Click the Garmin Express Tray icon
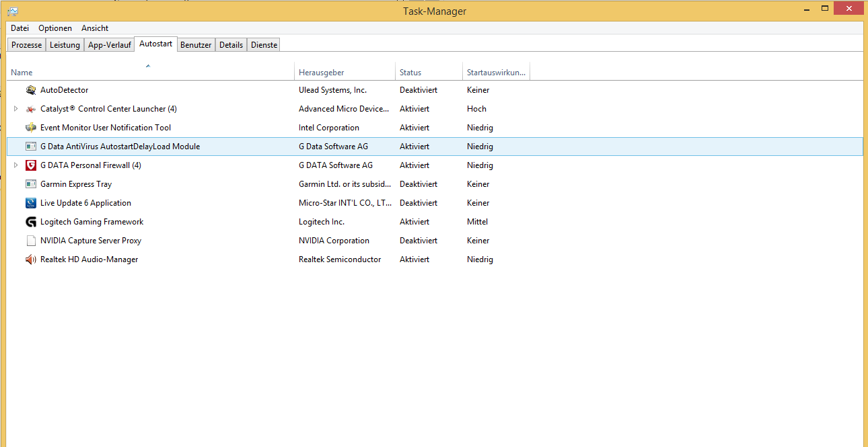Viewport: 868px width, 447px height. tap(30, 184)
